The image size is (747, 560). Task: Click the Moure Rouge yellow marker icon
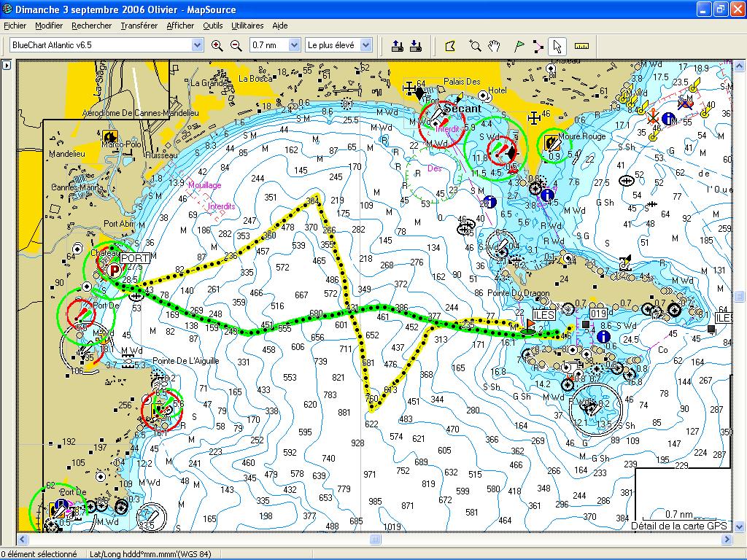pyautogui.click(x=552, y=143)
